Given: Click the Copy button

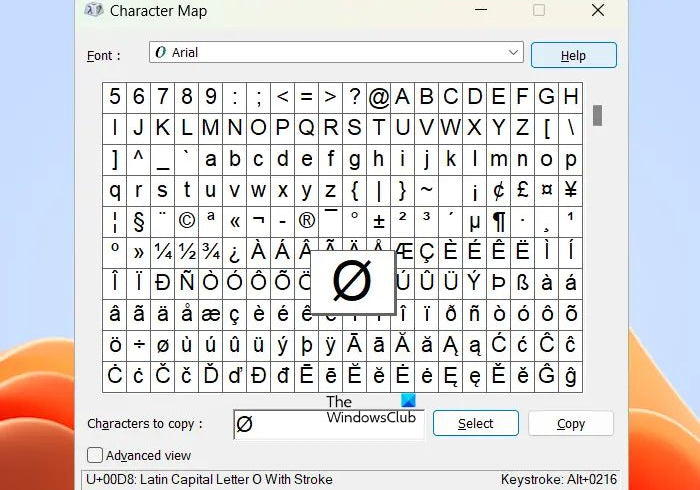Looking at the screenshot, I should click(x=571, y=423).
